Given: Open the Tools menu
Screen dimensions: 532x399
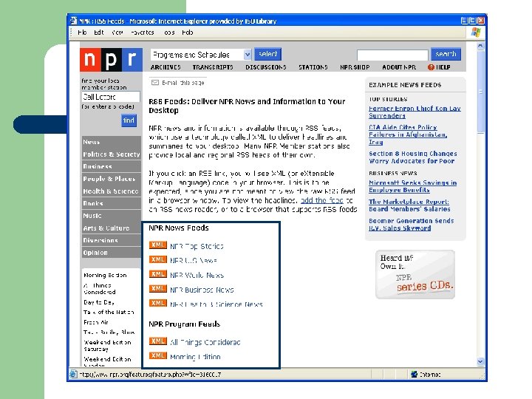Looking at the screenshot, I should (x=169, y=33).
